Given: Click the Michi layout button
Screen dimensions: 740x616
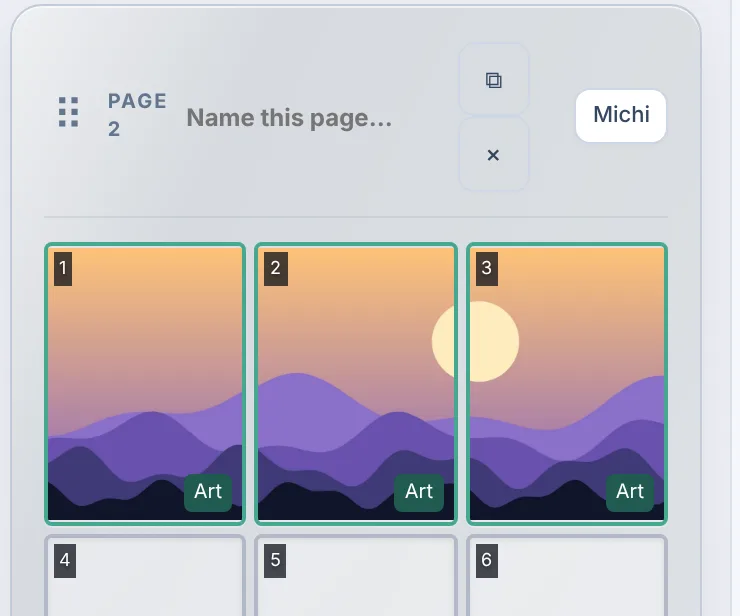Looking at the screenshot, I should coord(621,115).
